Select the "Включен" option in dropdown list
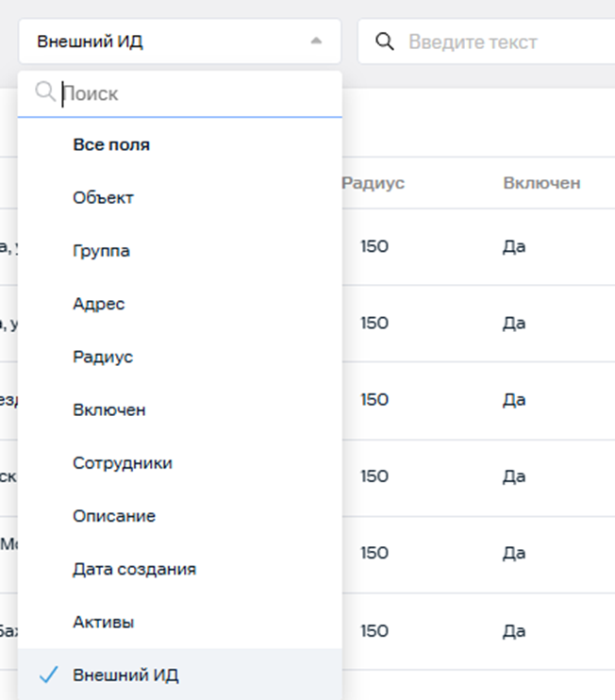The height and width of the screenshot is (700, 615). pos(109,410)
